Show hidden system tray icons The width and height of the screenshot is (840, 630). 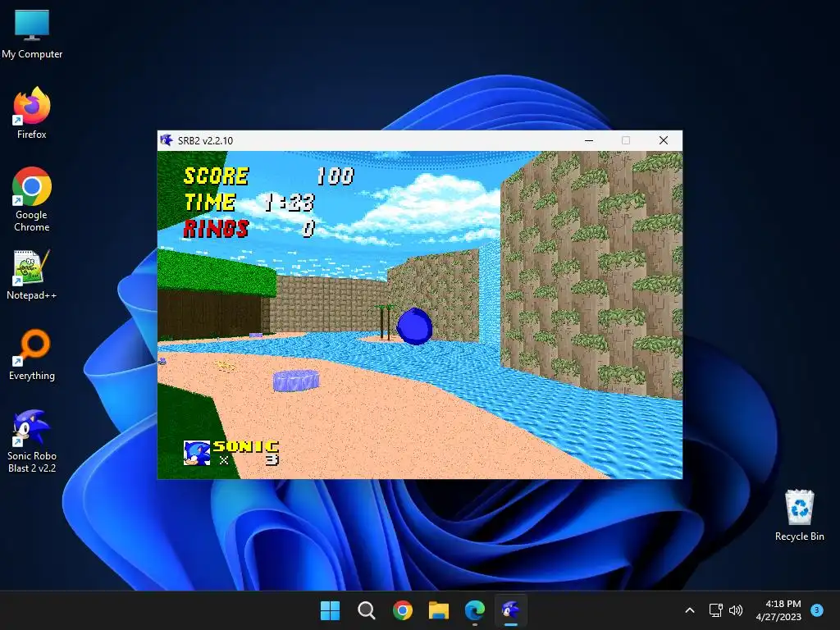[x=690, y=610]
